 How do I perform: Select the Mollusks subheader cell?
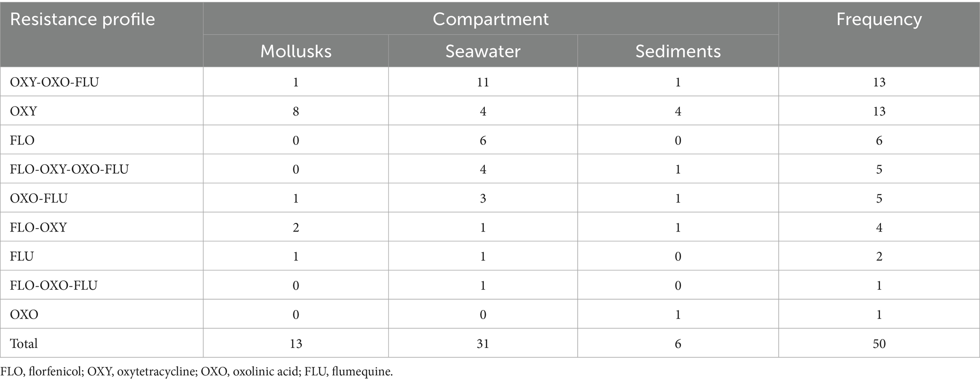[296, 51]
